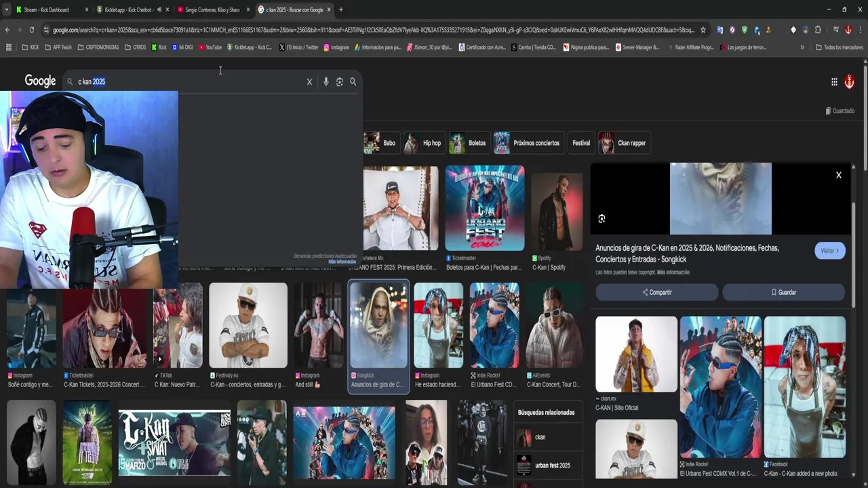This screenshot has width=868, height=488.
Task: Mute the Kicklet.app tab audio icon
Action: (x=159, y=9)
